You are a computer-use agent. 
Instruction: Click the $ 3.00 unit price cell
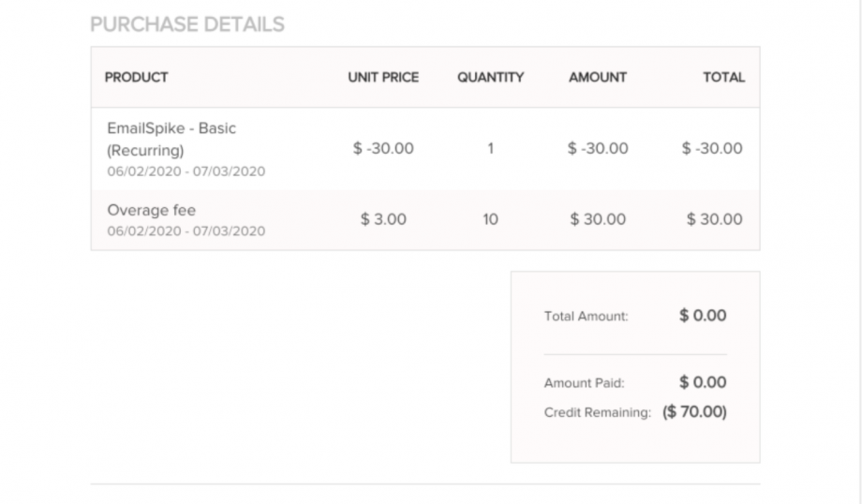[383, 220]
